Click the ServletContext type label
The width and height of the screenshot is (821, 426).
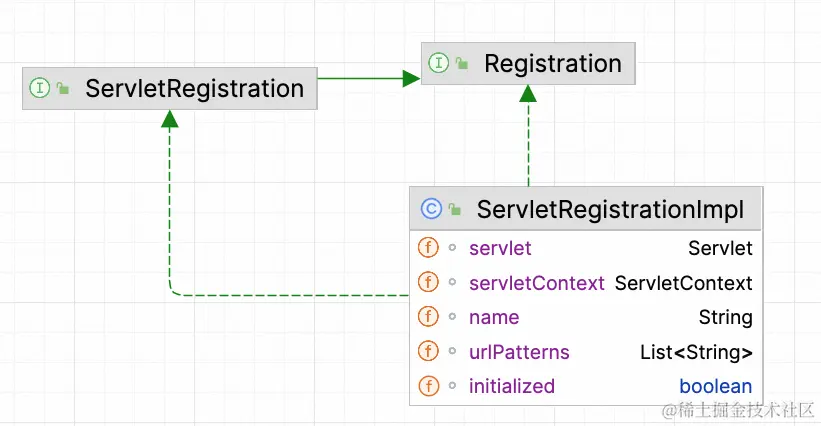point(683,283)
